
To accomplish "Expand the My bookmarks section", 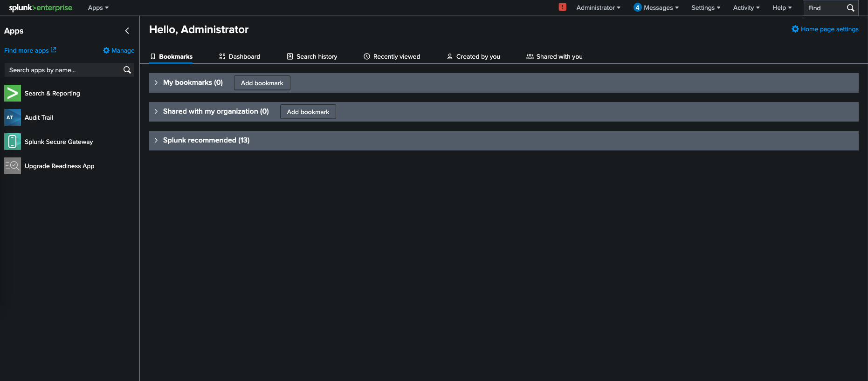I will click(x=156, y=82).
